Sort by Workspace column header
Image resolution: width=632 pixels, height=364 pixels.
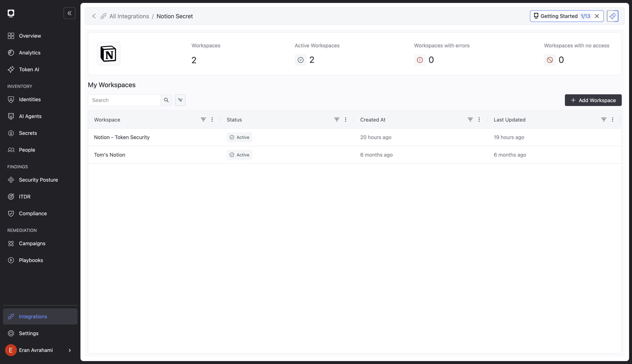(107, 120)
